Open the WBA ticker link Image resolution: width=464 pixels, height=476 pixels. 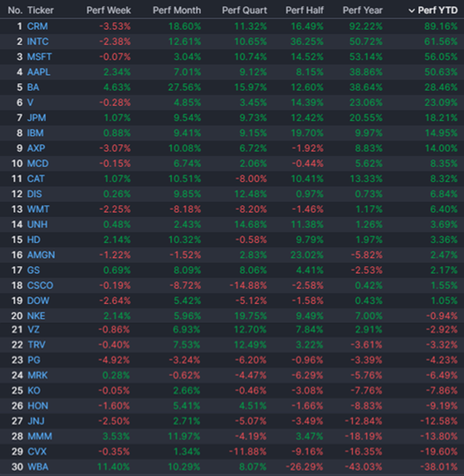[x=38, y=467]
